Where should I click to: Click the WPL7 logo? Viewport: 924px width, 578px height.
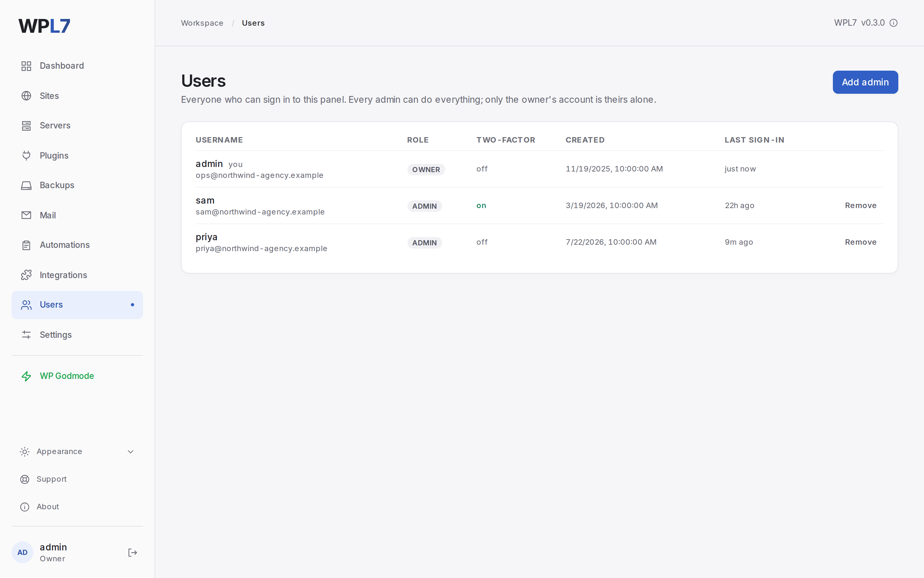pyautogui.click(x=44, y=26)
